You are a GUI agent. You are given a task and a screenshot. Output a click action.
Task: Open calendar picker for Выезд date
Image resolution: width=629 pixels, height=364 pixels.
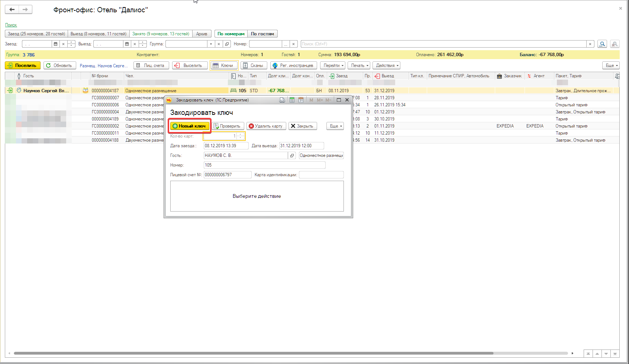[127, 44]
